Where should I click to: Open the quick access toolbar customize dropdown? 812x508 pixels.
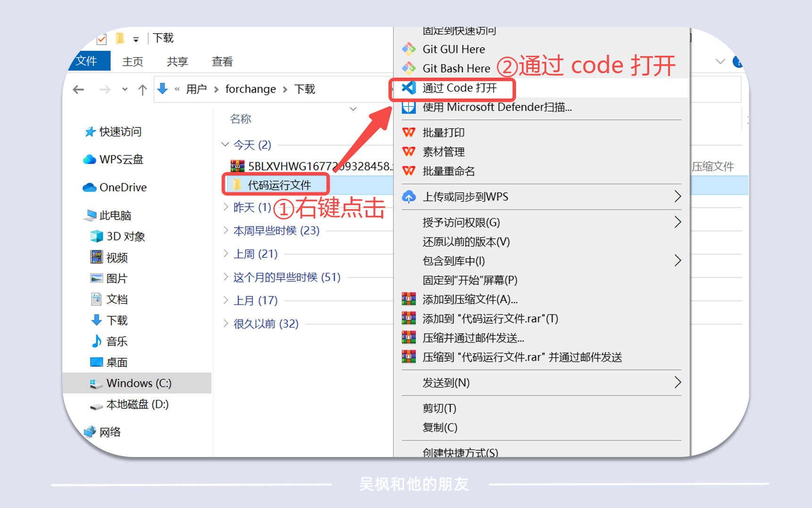pyautogui.click(x=136, y=40)
